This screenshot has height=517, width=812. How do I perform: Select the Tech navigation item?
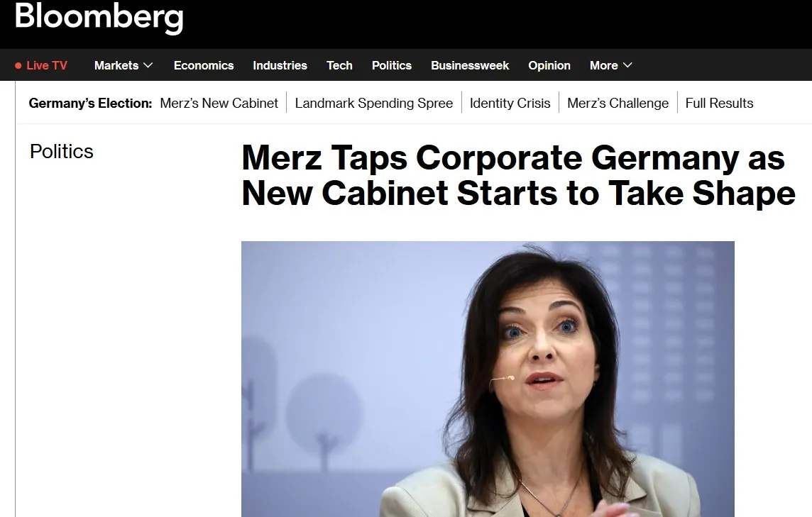[x=339, y=65]
